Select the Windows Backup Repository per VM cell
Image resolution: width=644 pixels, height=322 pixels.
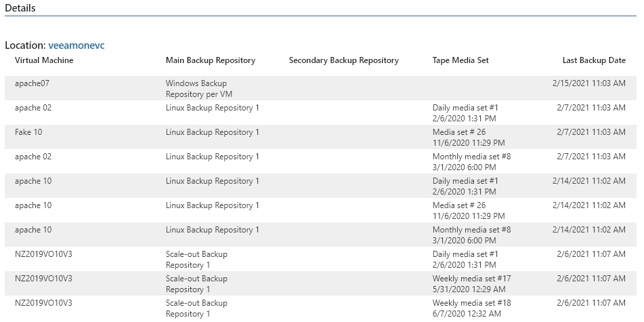pos(196,89)
